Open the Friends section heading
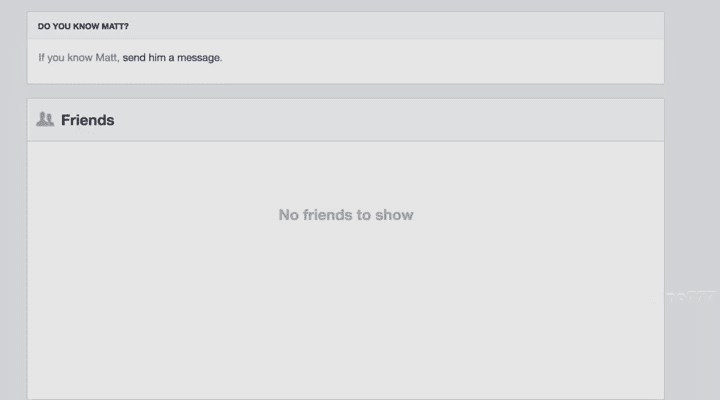Screen dimensions: 720x400 point(88,120)
